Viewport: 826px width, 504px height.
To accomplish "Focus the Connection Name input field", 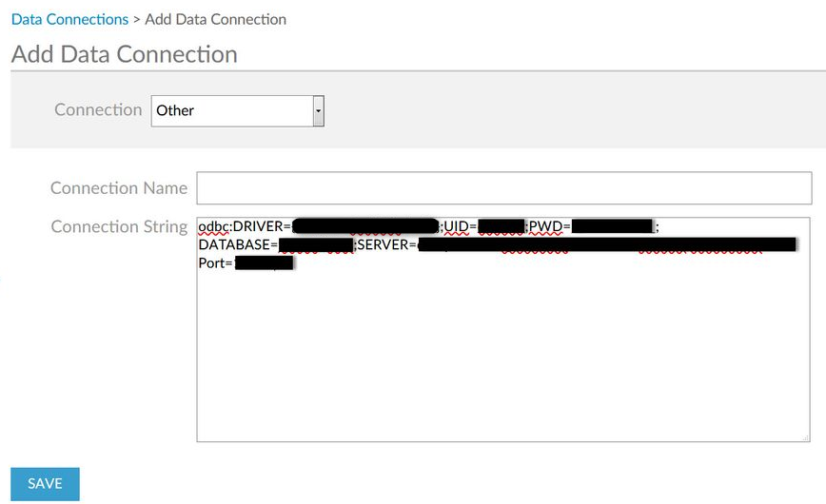I will [x=503, y=188].
